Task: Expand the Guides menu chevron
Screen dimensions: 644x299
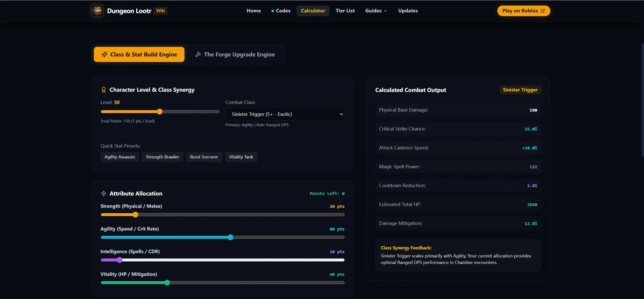Action: point(386,11)
